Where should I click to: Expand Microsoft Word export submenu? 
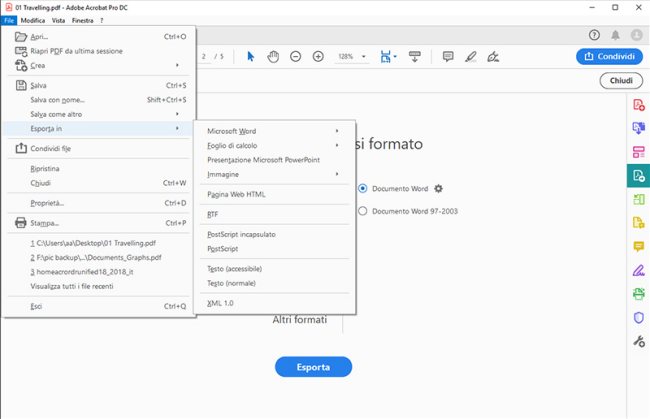[274, 131]
